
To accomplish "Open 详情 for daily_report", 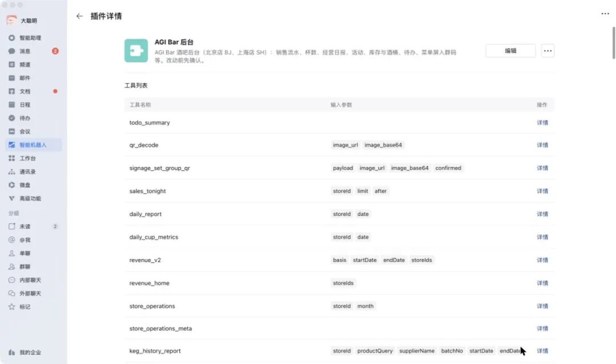I will (x=542, y=214).
